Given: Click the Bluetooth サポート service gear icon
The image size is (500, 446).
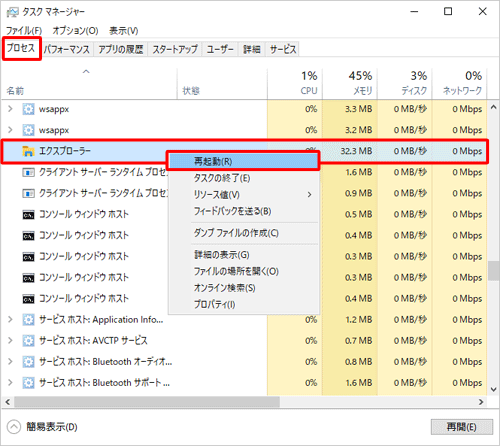Looking at the screenshot, I should [28, 383].
